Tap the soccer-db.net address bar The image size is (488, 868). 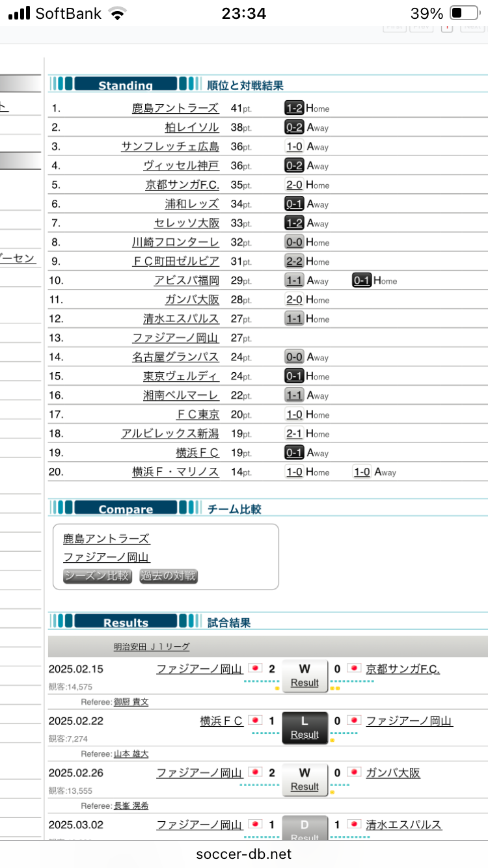point(244,854)
